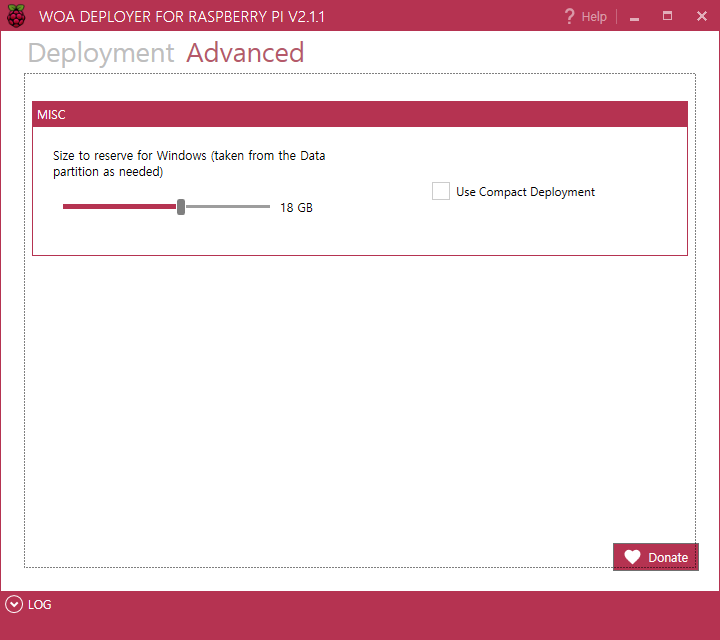This screenshot has width=720, height=640.
Task: Close the WOA Deployer window
Action: coord(702,17)
